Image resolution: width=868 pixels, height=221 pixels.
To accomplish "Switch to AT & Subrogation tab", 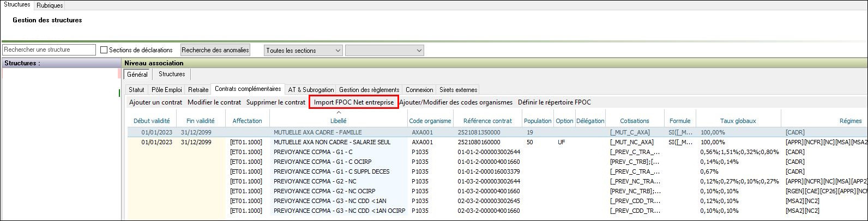I will (311, 90).
